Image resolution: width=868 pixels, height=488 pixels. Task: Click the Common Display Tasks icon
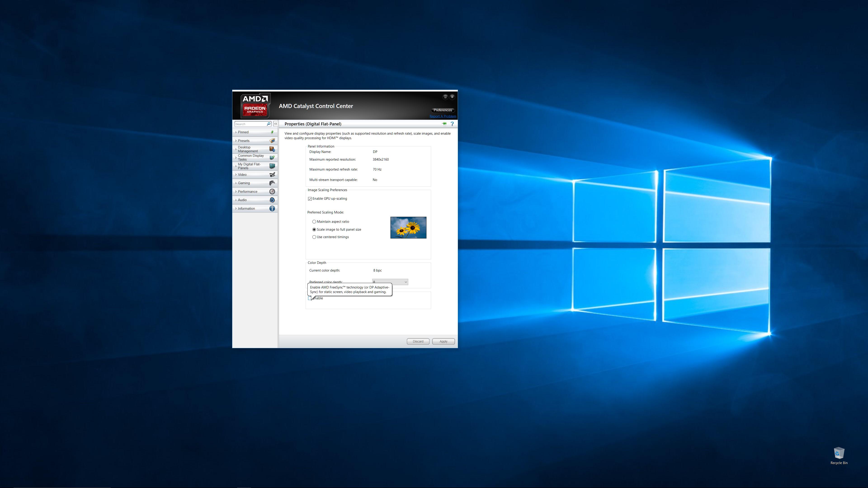(x=272, y=158)
